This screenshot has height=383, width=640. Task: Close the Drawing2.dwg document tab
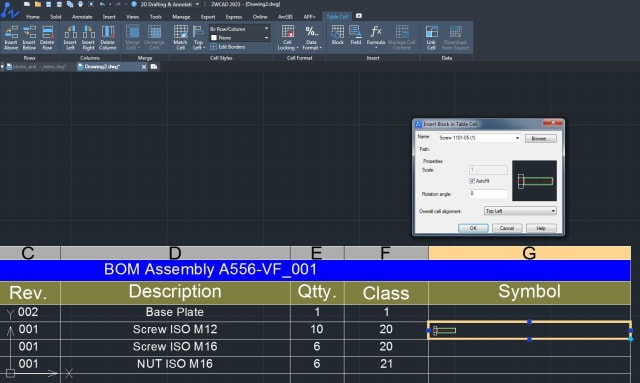(x=144, y=67)
